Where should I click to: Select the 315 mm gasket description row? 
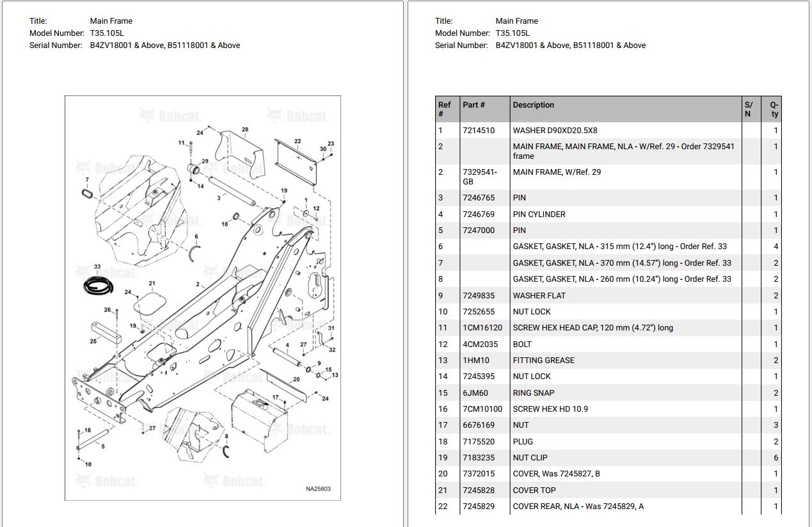pyautogui.click(x=619, y=247)
